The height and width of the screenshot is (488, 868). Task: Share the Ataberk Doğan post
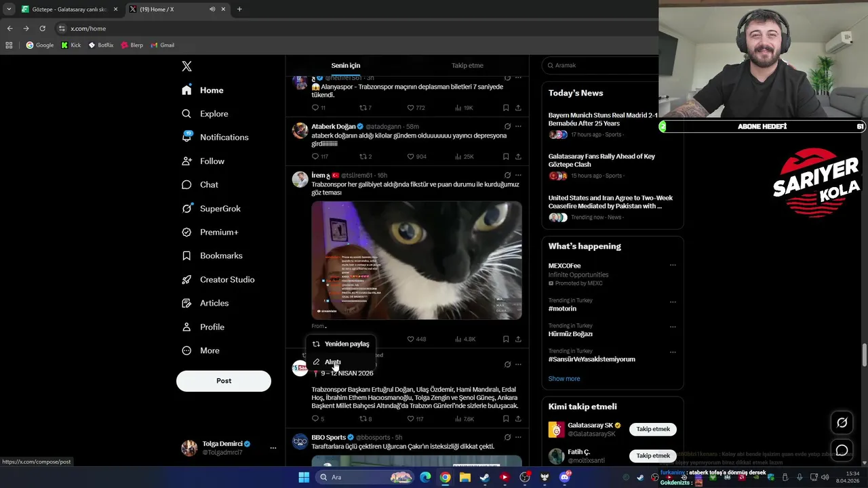[518, 157]
